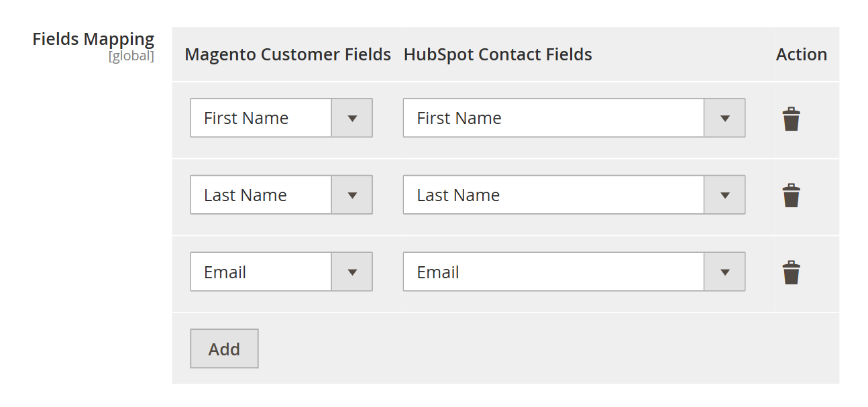The image size is (868, 407).
Task: Open the Magento First Name dropdown
Action: click(281, 118)
